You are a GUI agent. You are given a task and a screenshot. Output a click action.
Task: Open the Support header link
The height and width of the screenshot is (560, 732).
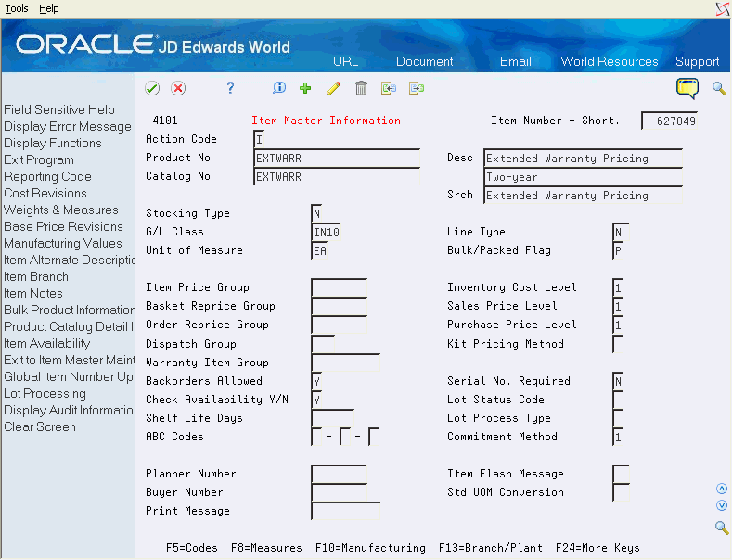697,61
